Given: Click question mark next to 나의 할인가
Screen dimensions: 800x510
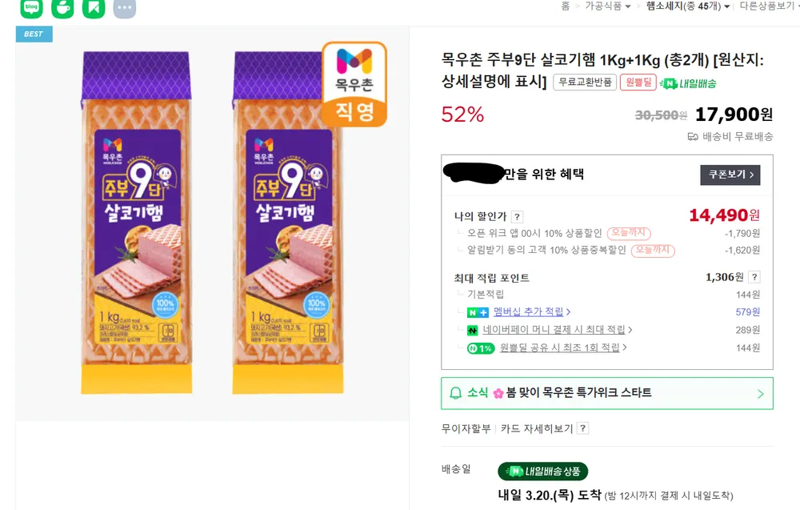Looking at the screenshot, I should click(x=517, y=217).
